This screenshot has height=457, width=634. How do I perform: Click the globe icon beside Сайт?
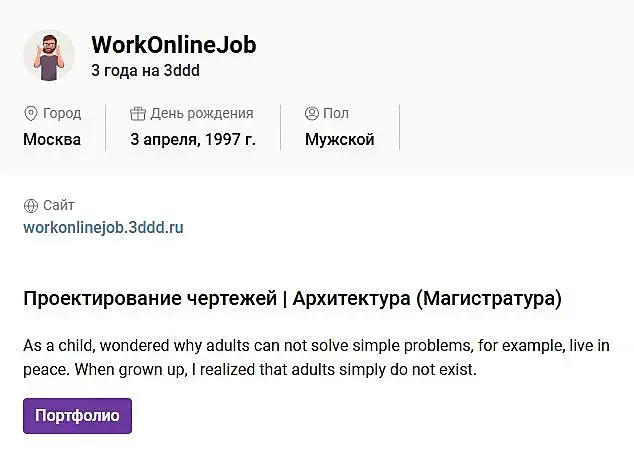(x=30, y=206)
